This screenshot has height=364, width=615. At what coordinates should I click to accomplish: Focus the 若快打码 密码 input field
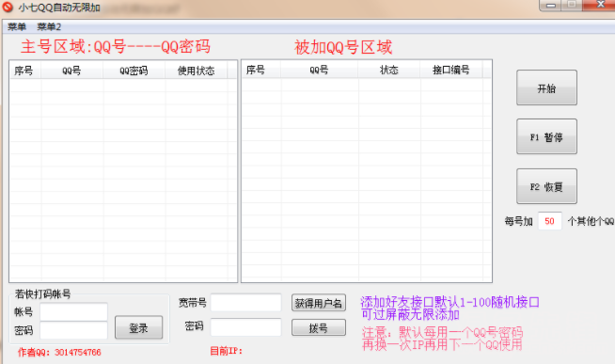(73, 330)
